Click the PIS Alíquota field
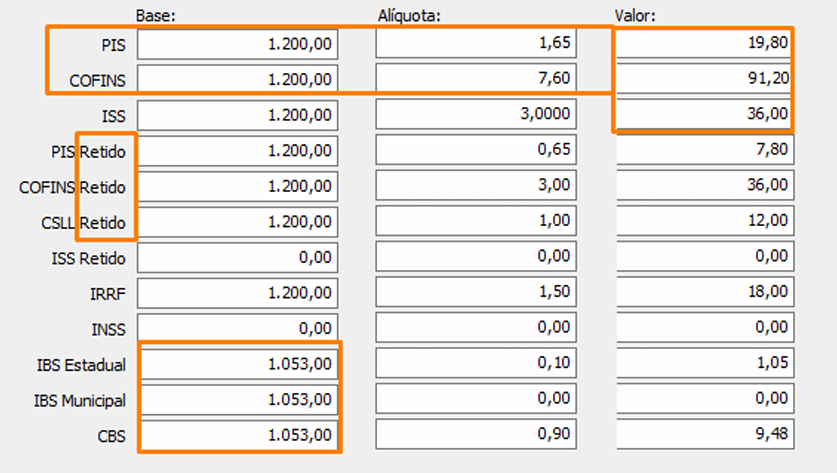 pyautogui.click(x=476, y=44)
